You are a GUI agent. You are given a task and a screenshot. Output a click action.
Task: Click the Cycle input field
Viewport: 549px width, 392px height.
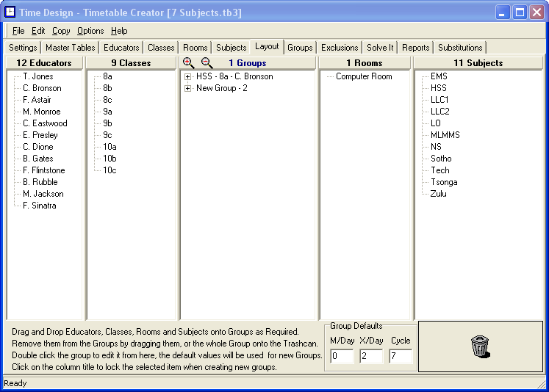tap(401, 357)
